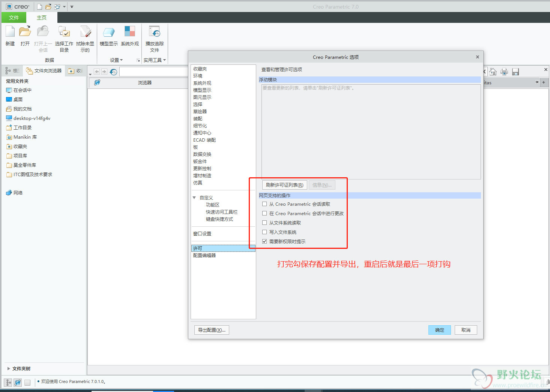Select 窗口设置 in options list
550x392 pixels.
pos(202,233)
